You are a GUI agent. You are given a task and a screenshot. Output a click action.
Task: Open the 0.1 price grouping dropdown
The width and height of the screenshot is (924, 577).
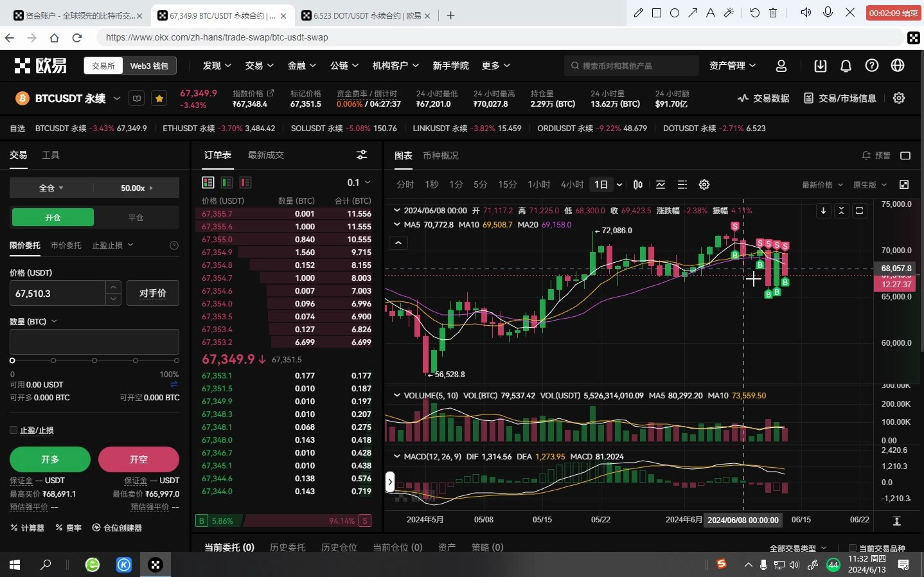point(359,182)
